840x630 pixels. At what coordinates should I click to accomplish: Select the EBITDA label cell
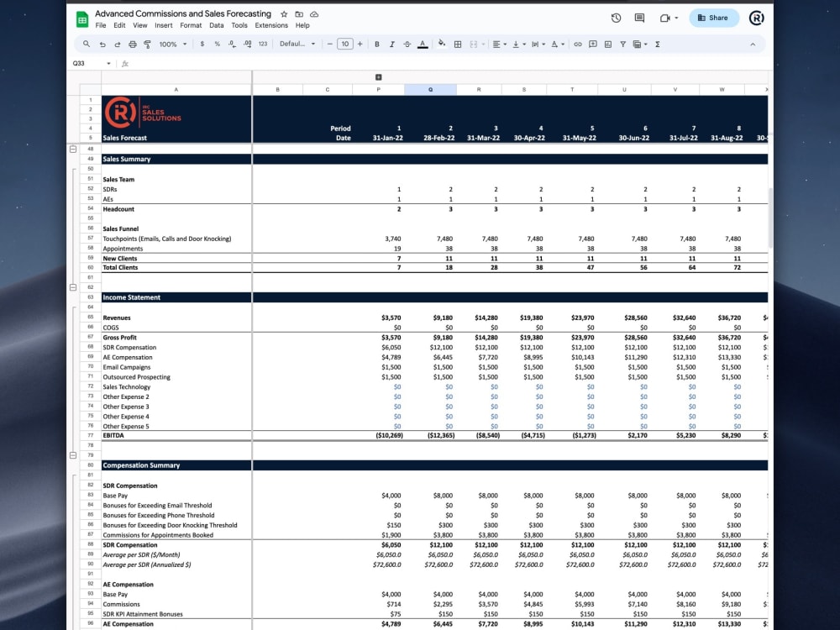(x=176, y=435)
